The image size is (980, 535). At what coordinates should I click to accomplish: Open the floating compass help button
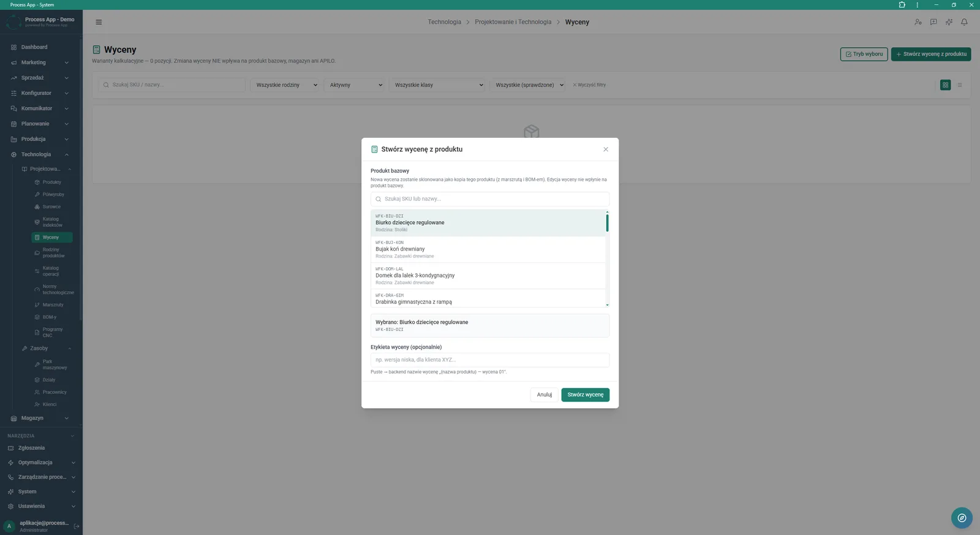coord(962,518)
